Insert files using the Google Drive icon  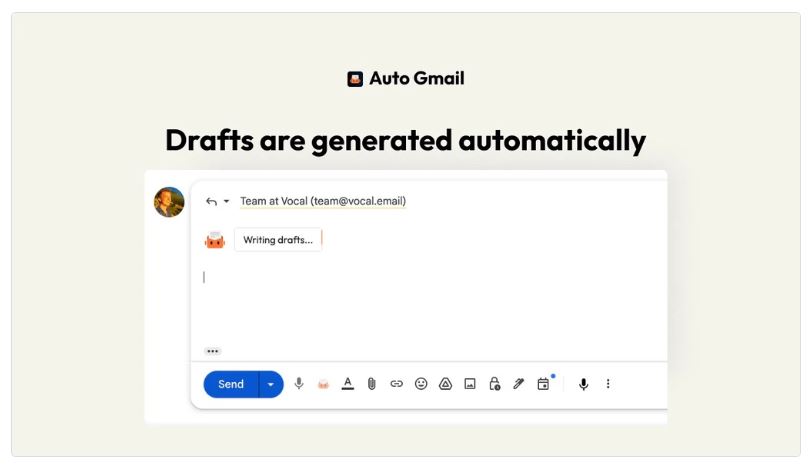coord(445,384)
